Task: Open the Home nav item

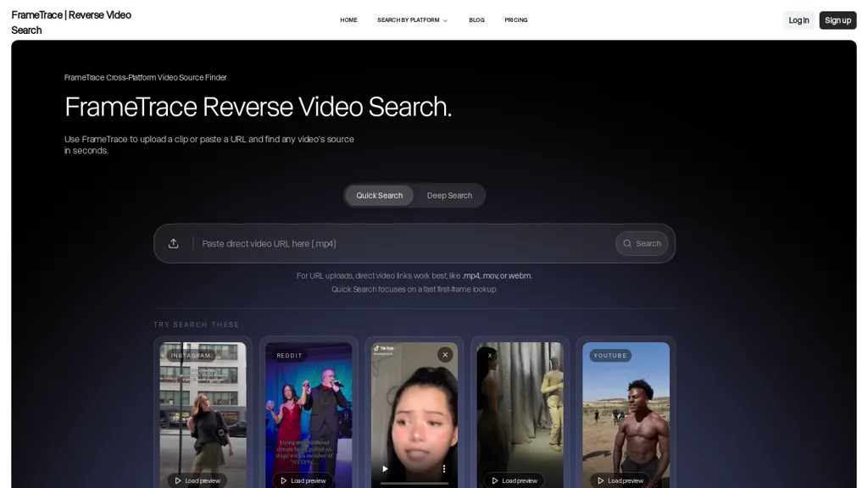Action: [x=348, y=20]
